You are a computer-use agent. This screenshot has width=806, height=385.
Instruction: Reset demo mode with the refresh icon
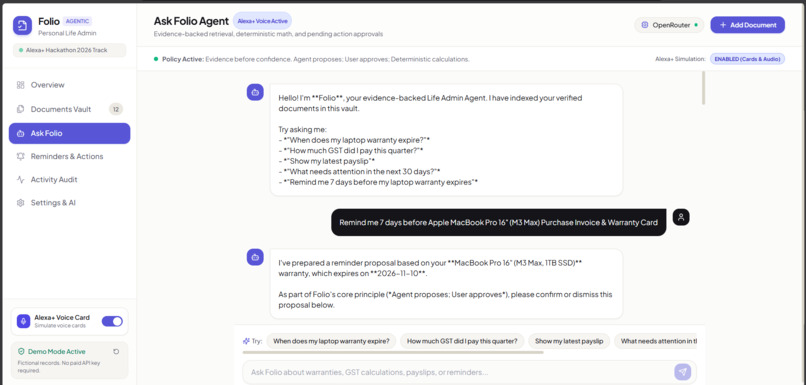click(116, 352)
